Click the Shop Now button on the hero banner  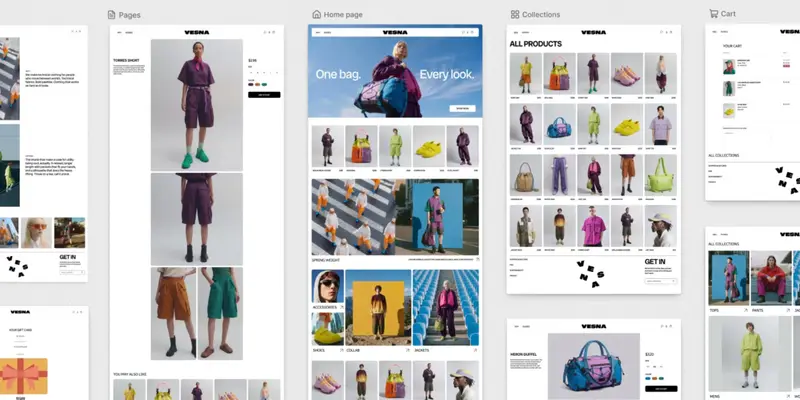pos(462,109)
